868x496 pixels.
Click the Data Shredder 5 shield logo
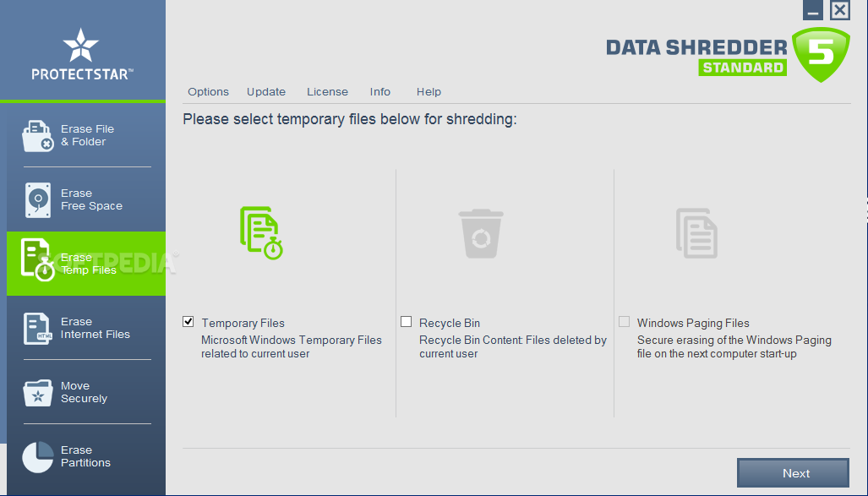point(821,54)
